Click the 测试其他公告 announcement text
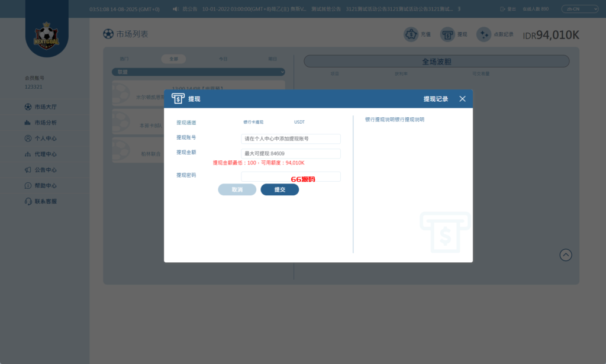Screen dimensions: 606x364 [326, 9]
